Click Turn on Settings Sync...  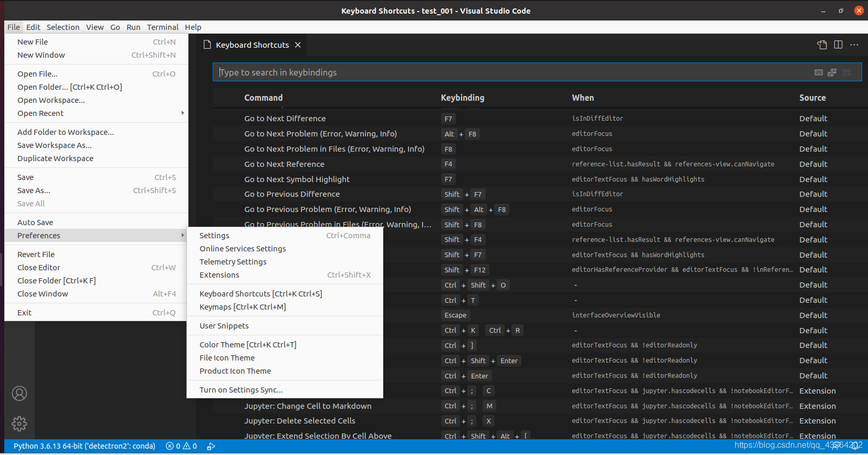(285, 390)
